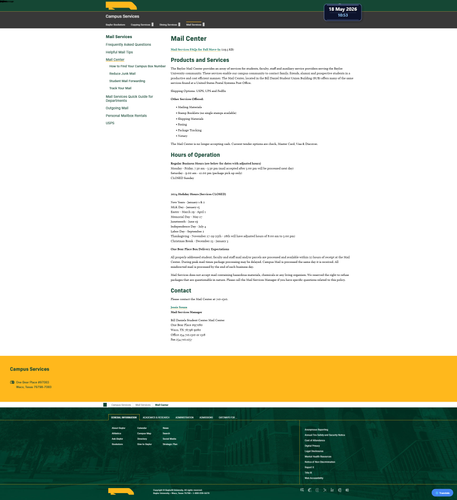Open News footer link

(166, 428)
